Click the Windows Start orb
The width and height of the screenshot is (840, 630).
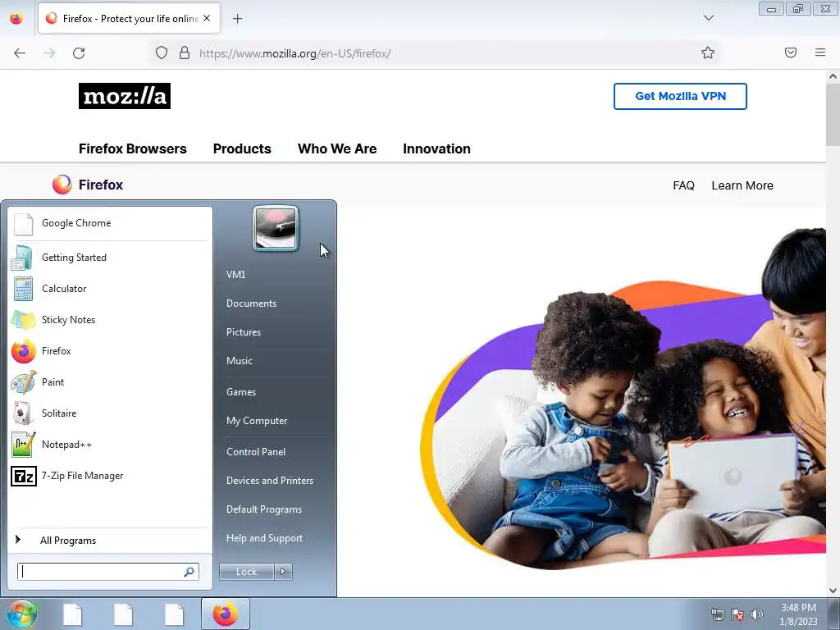click(x=21, y=614)
